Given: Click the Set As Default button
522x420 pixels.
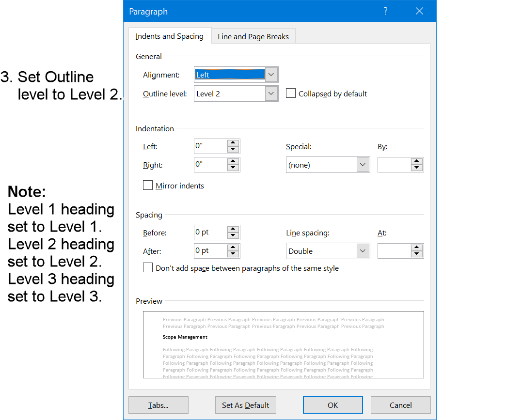Looking at the screenshot, I should pos(245,405).
